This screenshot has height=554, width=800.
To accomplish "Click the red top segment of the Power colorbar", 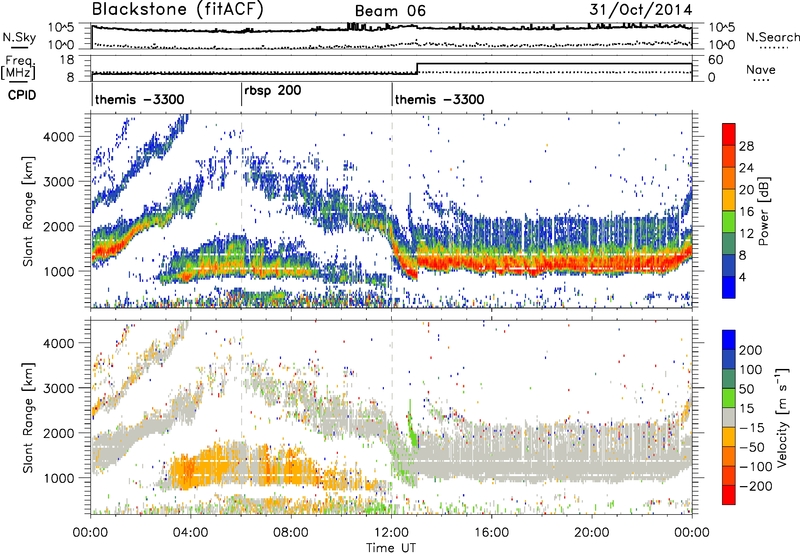I will (729, 134).
